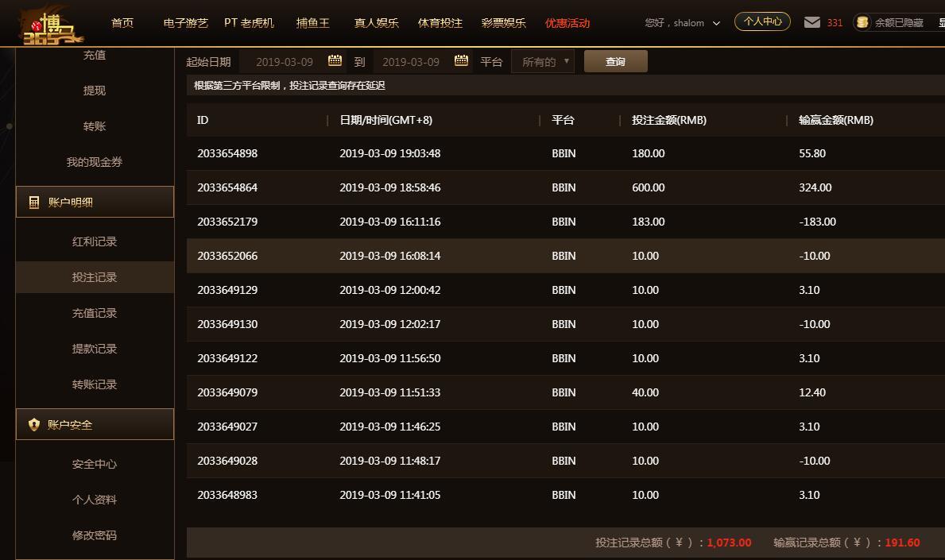The height and width of the screenshot is (560, 945).
Task: Click the 账户安全 shield icon
Action: pyautogui.click(x=34, y=425)
